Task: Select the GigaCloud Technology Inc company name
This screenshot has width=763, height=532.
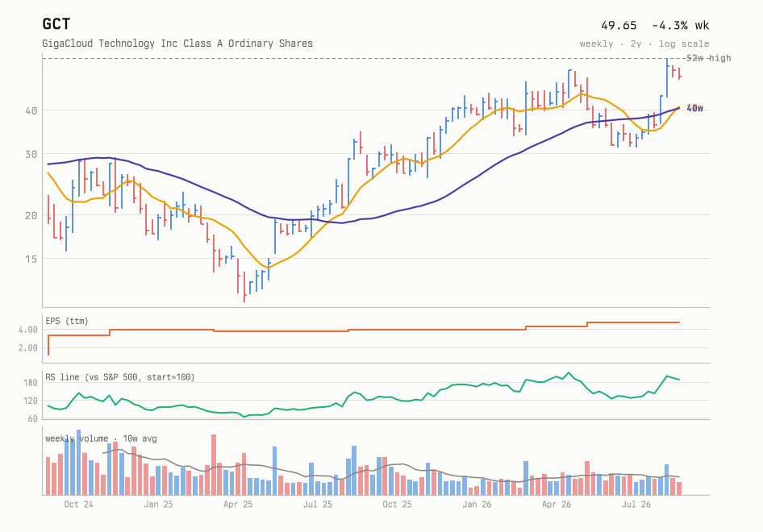Action: click(x=177, y=44)
